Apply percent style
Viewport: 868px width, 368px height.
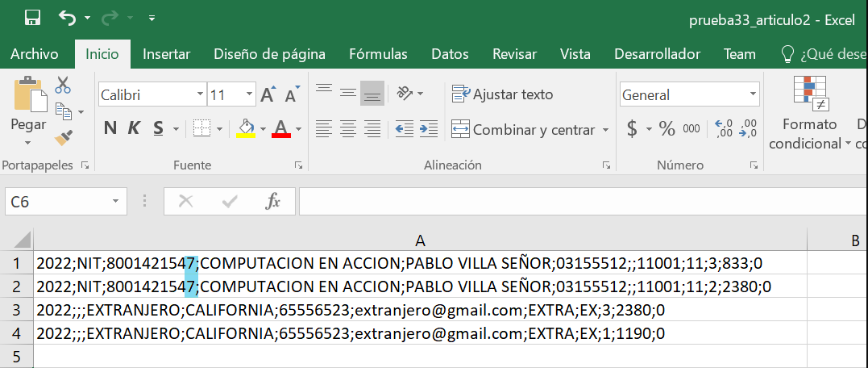point(667,129)
